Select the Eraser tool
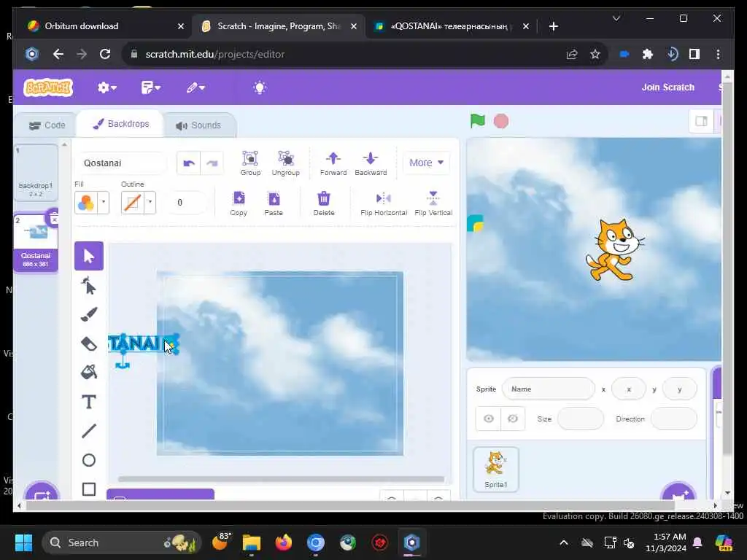 click(88, 344)
